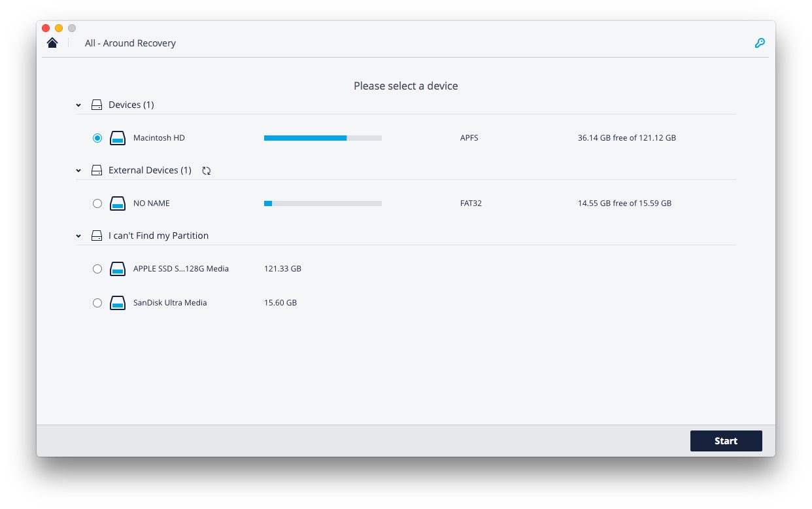Select the NO NAME radio button

click(97, 203)
